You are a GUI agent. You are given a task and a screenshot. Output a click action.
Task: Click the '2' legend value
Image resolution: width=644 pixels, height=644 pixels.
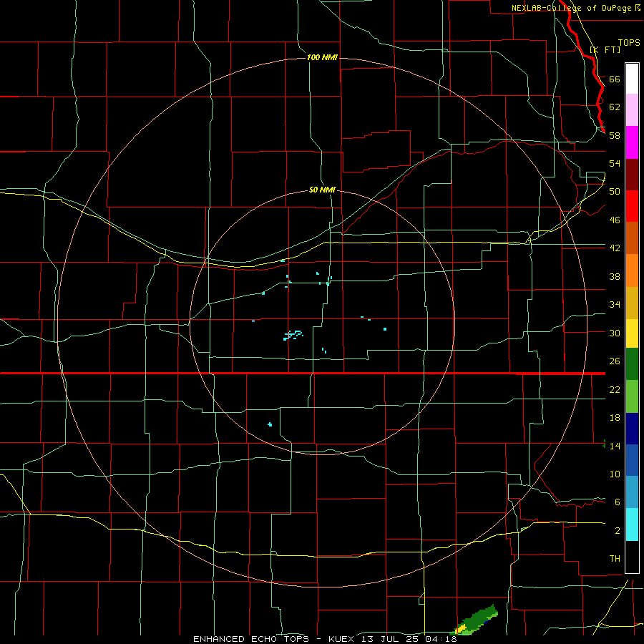click(x=618, y=530)
